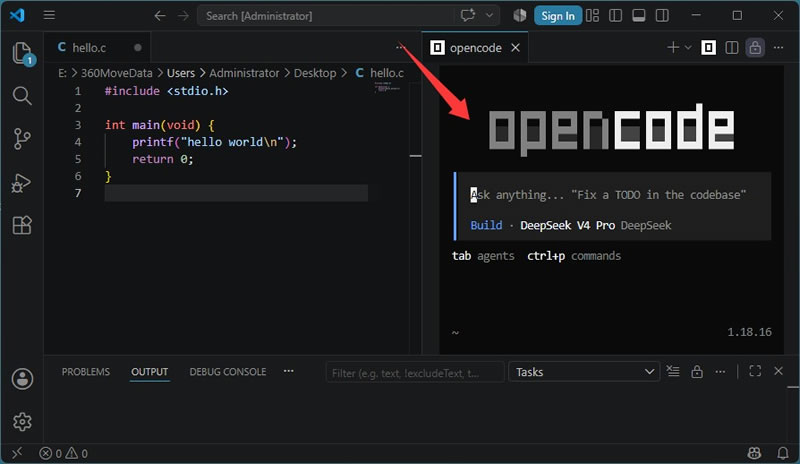Click the notifications bell in status bar
This screenshot has height=464, width=800.
pos(783,453)
